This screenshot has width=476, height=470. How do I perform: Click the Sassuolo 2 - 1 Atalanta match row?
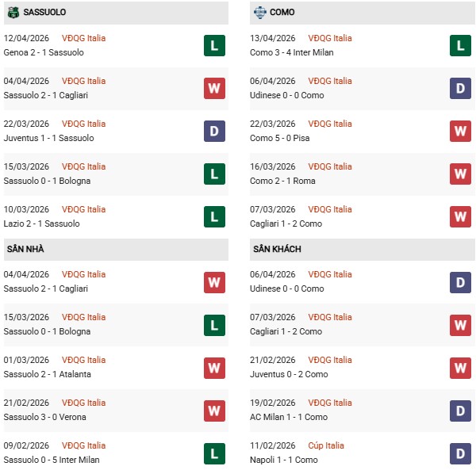pyautogui.click(x=48, y=374)
